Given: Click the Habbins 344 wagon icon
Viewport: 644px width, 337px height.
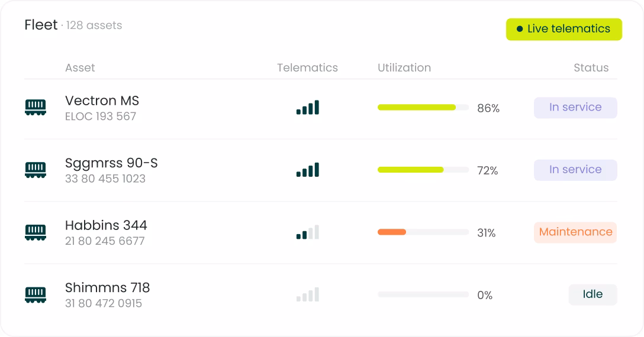Looking at the screenshot, I should [36, 232].
